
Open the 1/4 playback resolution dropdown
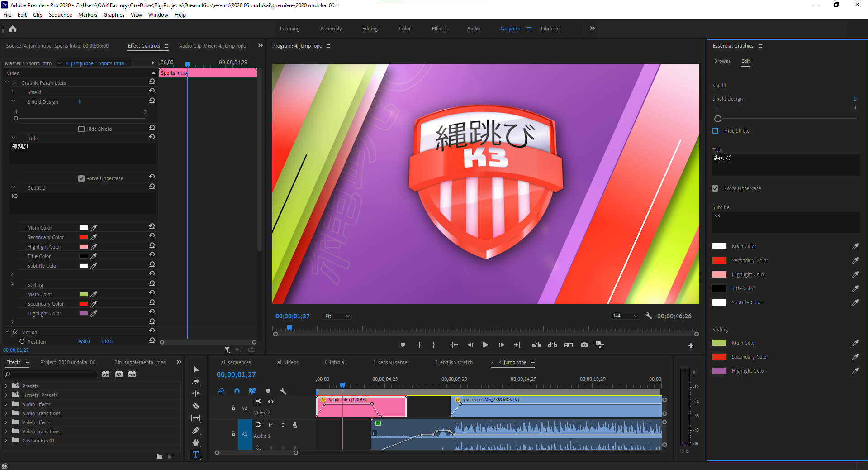pos(625,316)
